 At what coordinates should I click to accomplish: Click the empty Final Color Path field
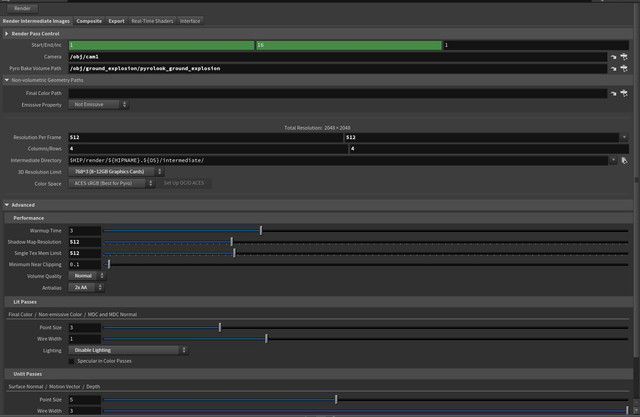(338, 93)
